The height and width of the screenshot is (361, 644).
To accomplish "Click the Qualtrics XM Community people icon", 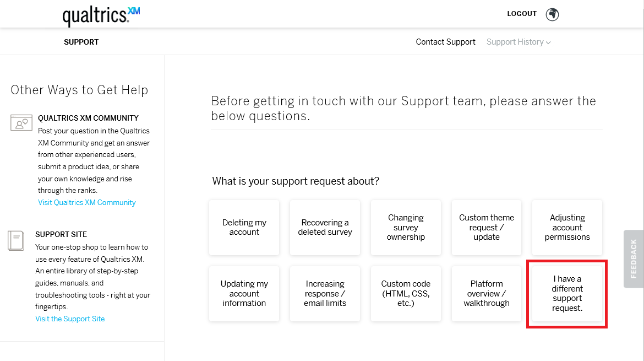I will (21, 122).
